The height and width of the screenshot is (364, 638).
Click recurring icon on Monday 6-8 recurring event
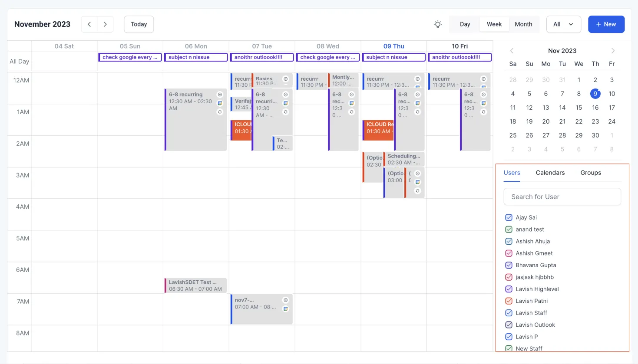[x=220, y=112]
